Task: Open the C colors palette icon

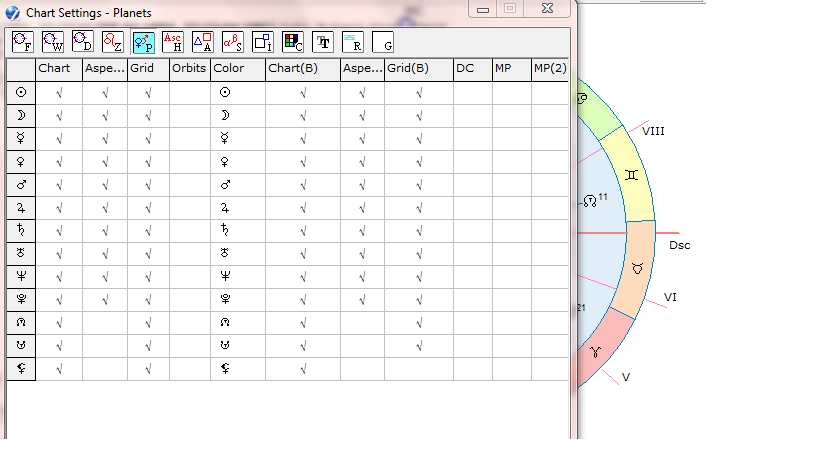Action: coord(292,41)
